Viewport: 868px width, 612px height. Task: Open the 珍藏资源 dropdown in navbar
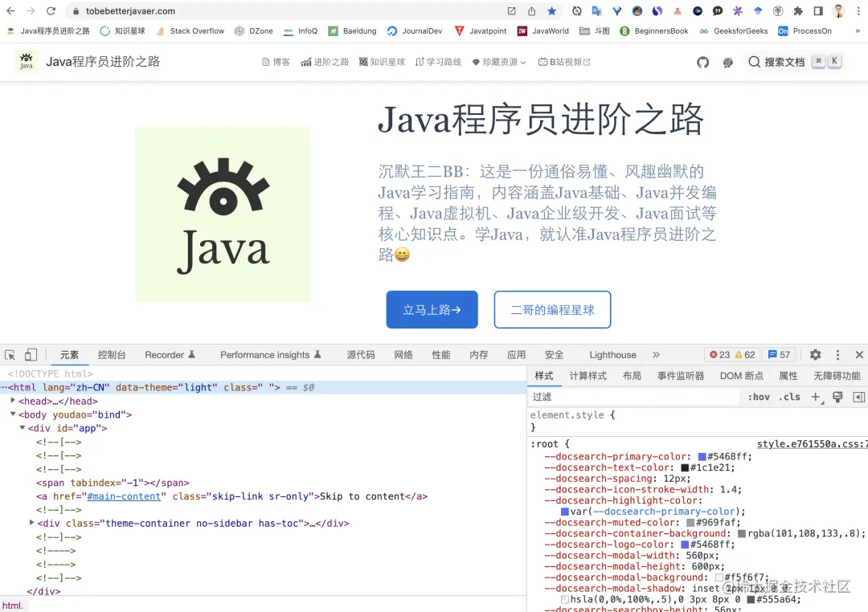tap(499, 62)
